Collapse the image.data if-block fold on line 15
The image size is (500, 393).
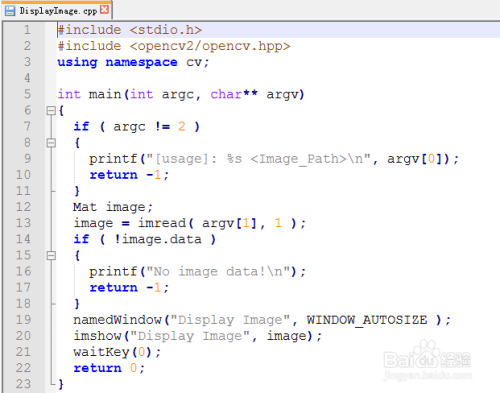tap(51, 255)
